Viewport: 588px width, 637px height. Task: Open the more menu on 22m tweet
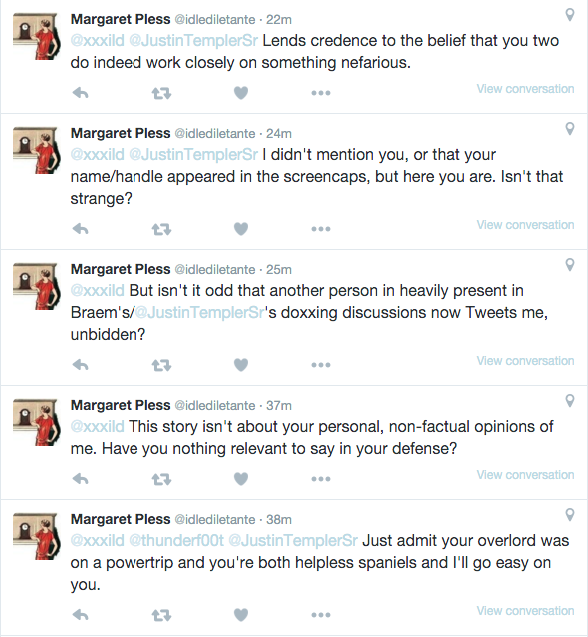coord(321,93)
